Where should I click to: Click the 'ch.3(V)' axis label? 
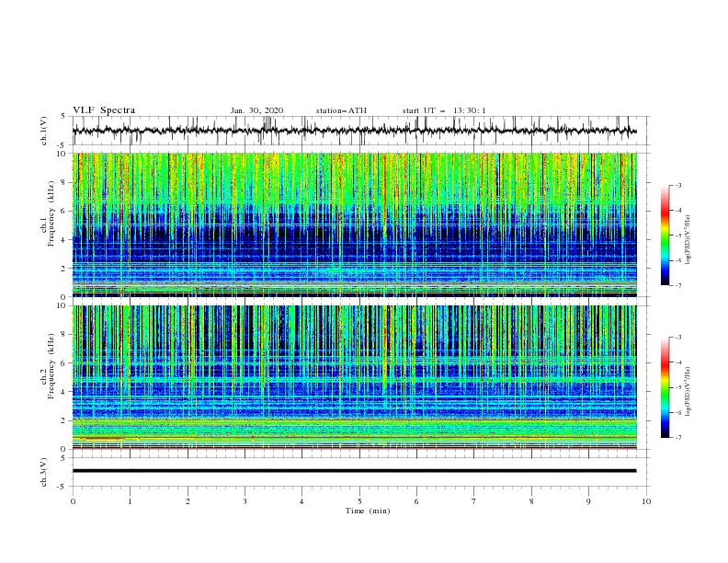(44, 472)
